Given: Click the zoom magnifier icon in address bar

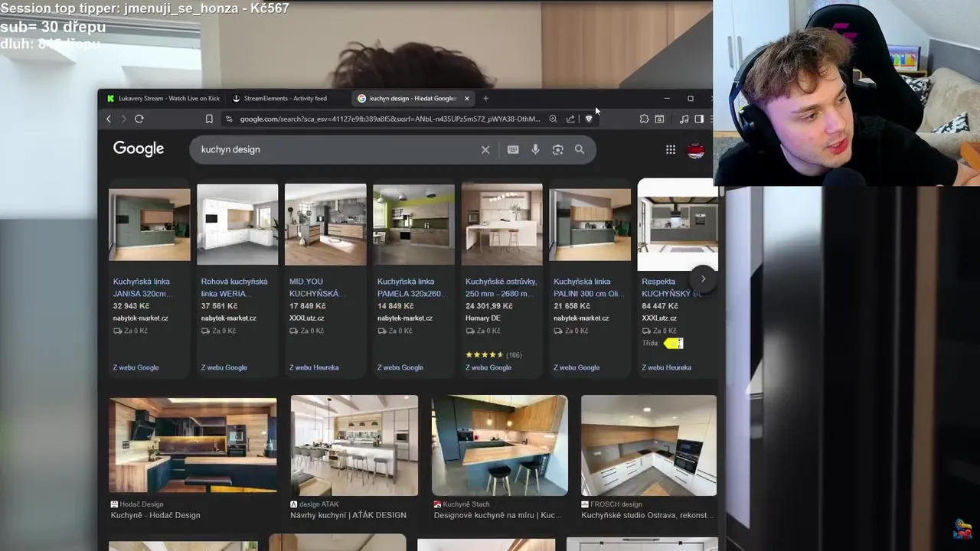Looking at the screenshot, I should (553, 119).
